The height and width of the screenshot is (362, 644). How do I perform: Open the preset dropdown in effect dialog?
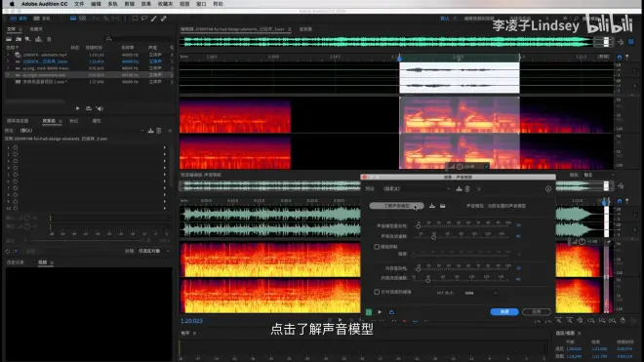[416, 188]
